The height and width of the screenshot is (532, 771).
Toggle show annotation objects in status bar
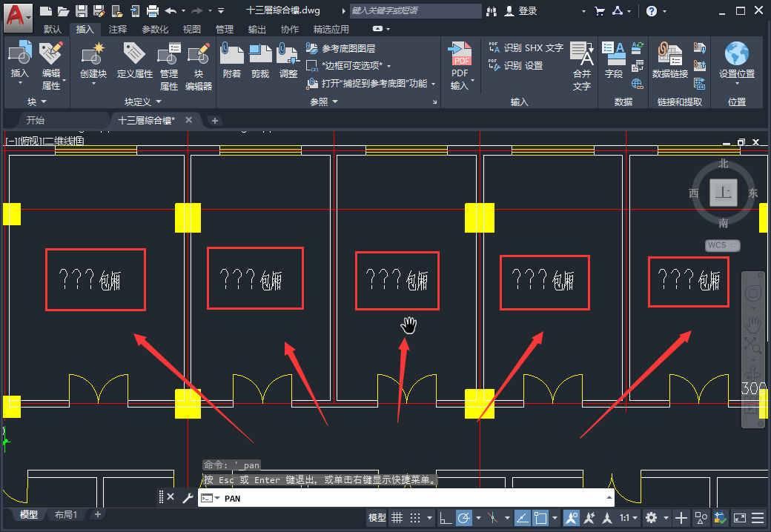coord(572,518)
